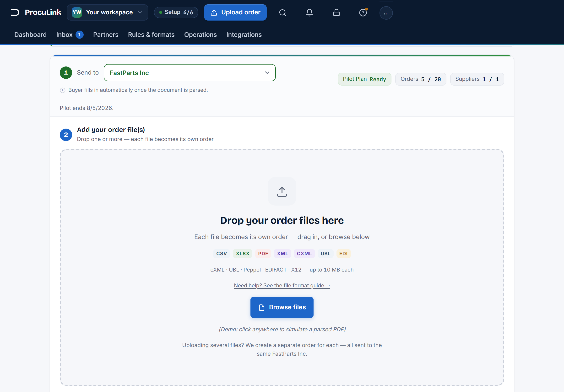This screenshot has height=392, width=564.
Task: Expand the Your workspace switcher
Action: (107, 12)
